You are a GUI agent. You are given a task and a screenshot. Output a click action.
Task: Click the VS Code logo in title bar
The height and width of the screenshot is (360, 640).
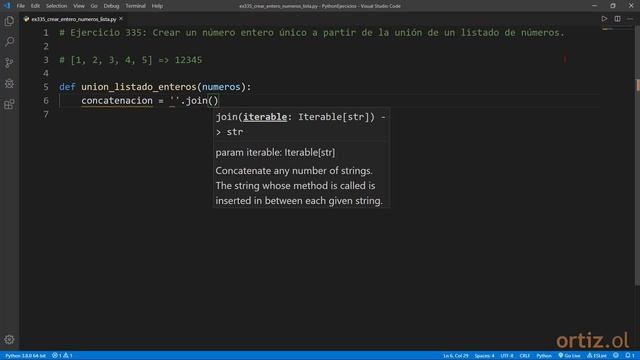click(7, 6)
